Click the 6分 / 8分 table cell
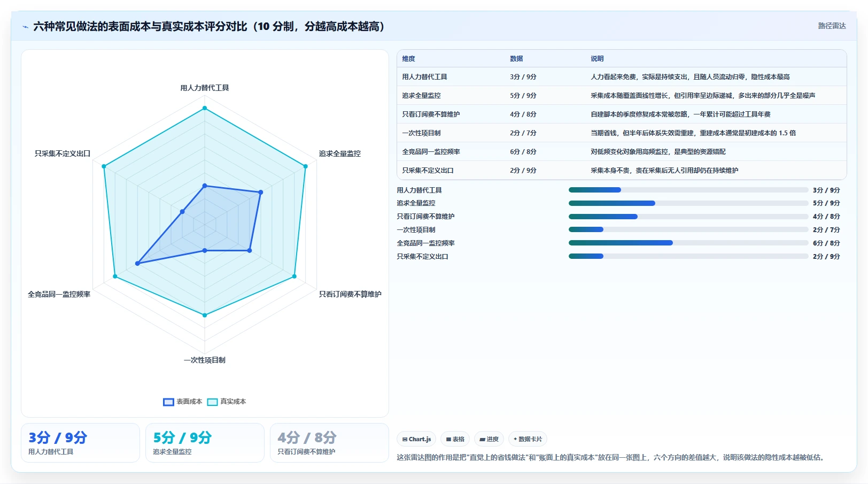The image size is (868, 484). pos(523,152)
